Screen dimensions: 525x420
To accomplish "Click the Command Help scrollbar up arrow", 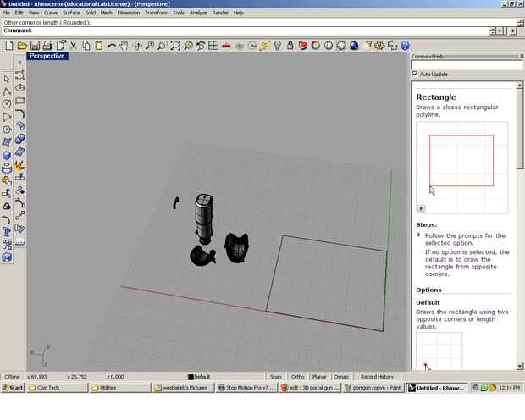I will pyautogui.click(x=519, y=86).
